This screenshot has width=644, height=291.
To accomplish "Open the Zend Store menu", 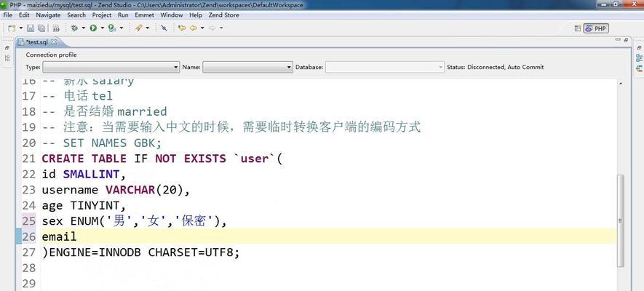I will (x=223, y=15).
